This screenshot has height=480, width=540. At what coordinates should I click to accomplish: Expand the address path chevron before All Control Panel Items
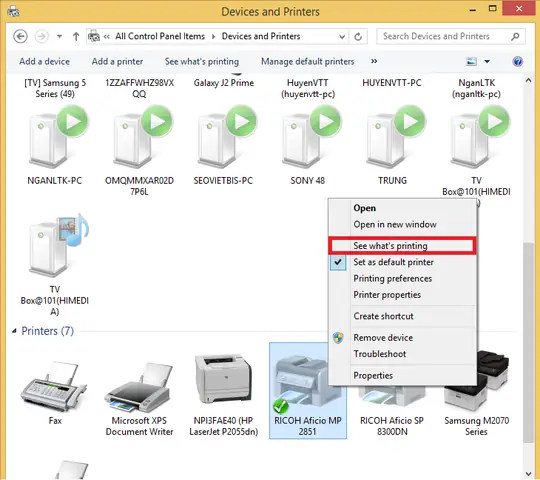(x=107, y=36)
